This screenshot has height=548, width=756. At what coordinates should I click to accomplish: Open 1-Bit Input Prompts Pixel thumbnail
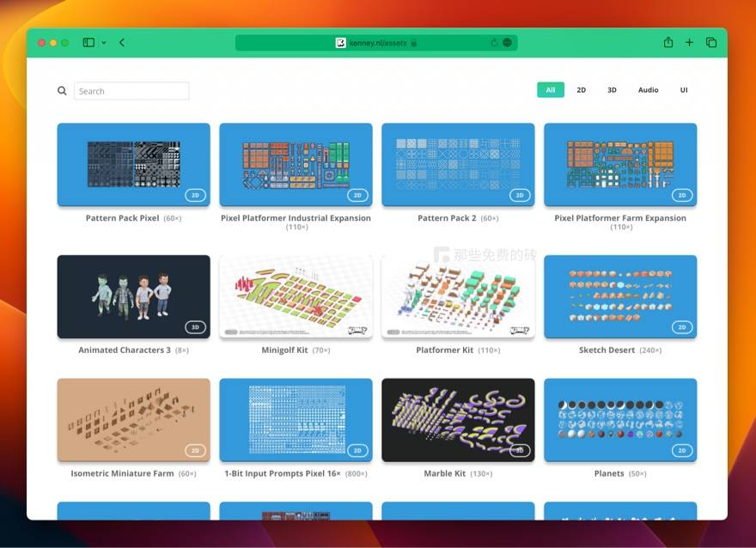pos(296,420)
